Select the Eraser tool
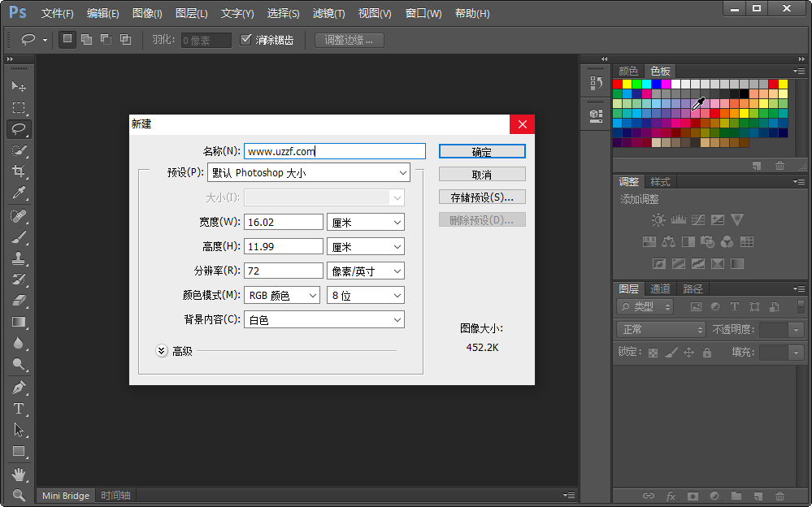 (19, 301)
